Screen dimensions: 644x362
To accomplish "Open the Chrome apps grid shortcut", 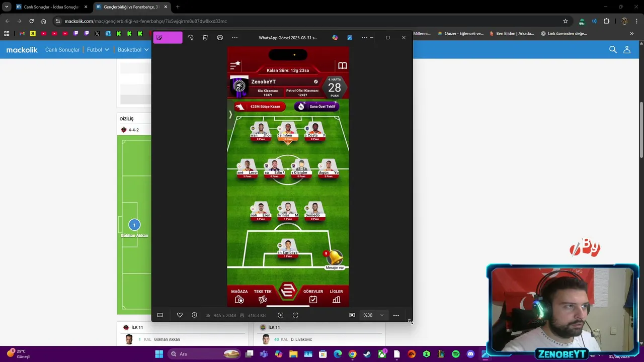I will pyautogui.click(x=7, y=34).
